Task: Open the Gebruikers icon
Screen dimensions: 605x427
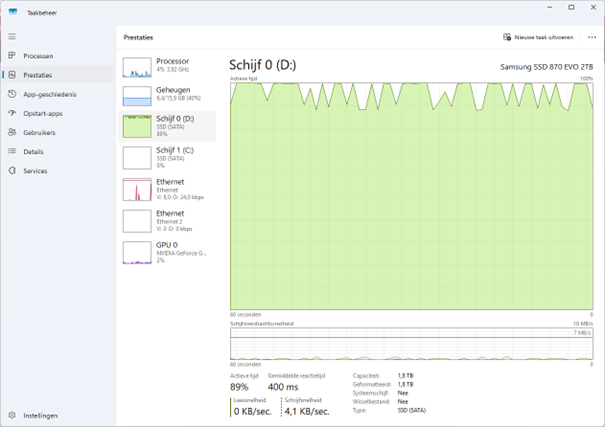Action: click(x=12, y=132)
